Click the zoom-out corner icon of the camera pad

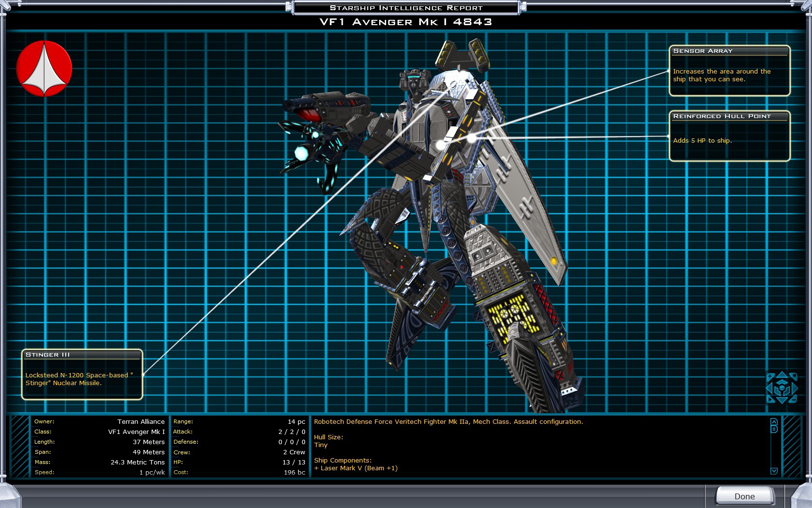coord(794,400)
